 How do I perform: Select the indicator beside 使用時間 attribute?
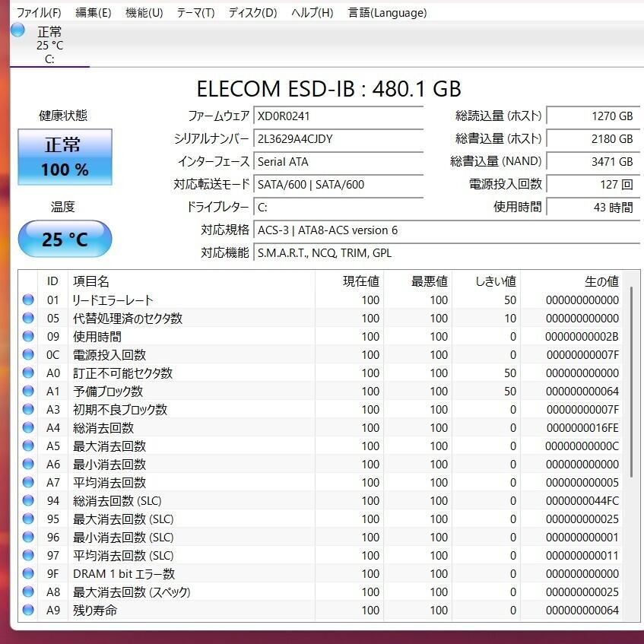[28, 337]
